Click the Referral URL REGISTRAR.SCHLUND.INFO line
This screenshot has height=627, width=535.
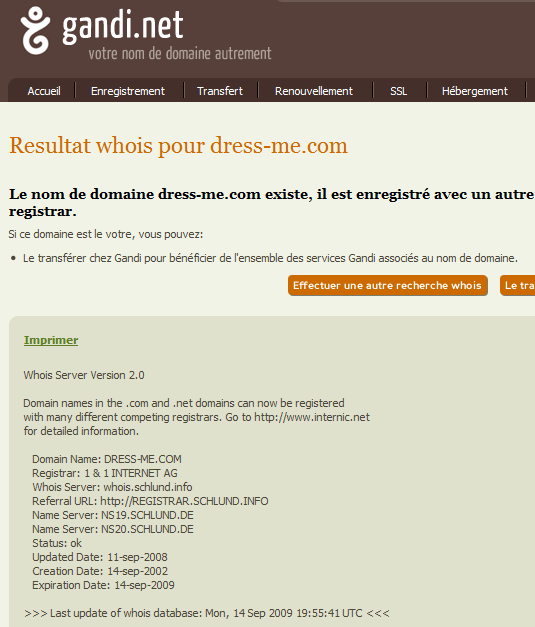tap(150, 501)
